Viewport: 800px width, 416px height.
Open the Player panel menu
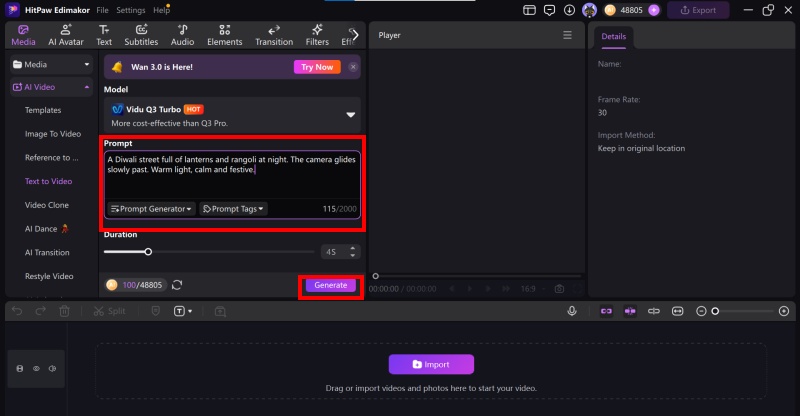(x=567, y=35)
